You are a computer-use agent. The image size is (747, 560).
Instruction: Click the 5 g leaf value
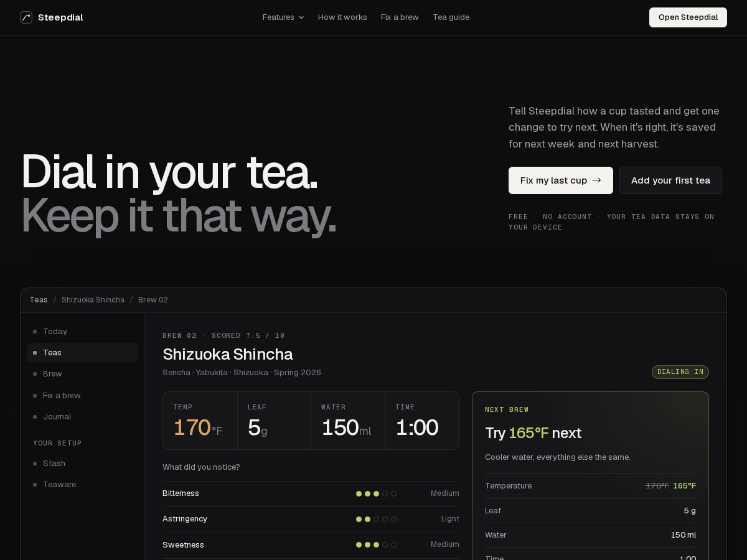[x=258, y=428]
